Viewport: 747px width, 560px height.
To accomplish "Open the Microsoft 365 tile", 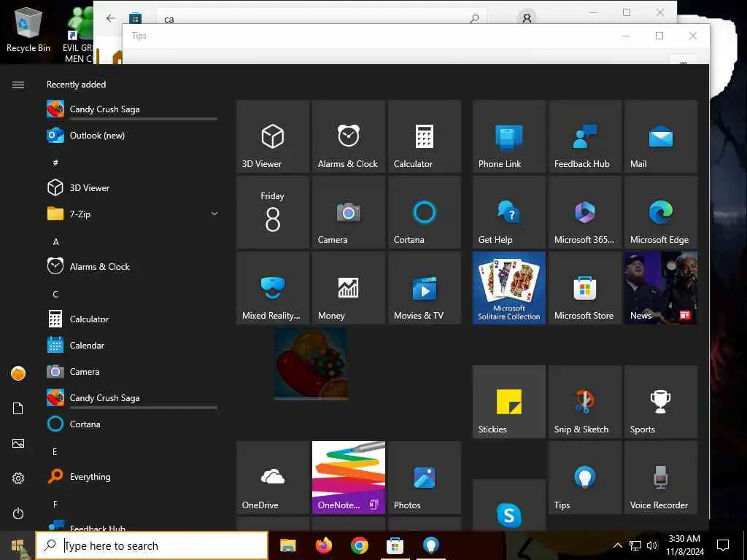I will point(585,212).
